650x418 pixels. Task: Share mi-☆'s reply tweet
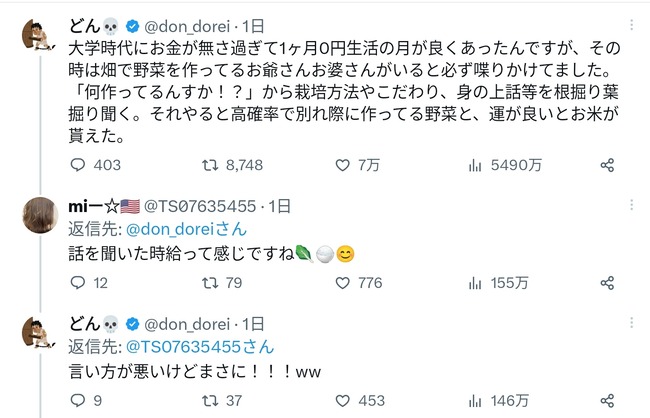tap(606, 283)
